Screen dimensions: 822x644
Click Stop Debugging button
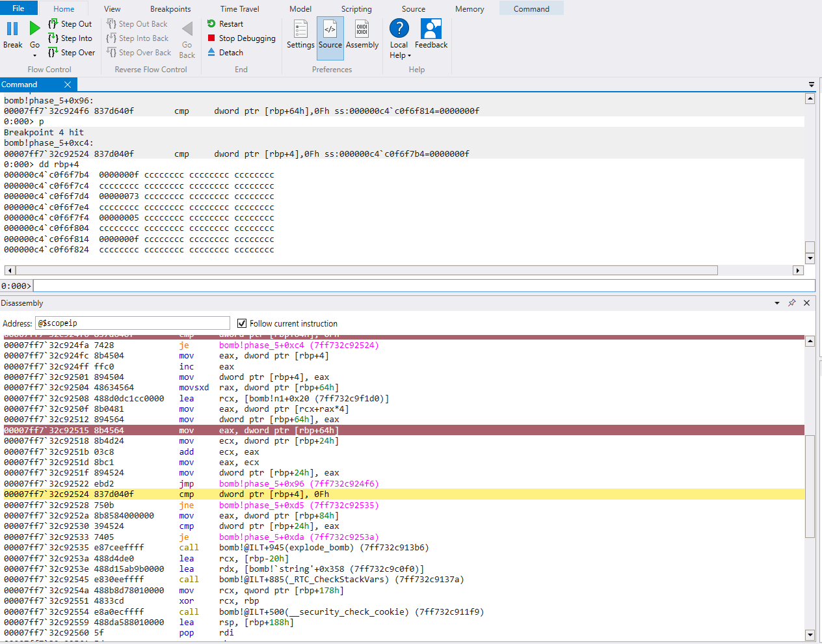[241, 38]
